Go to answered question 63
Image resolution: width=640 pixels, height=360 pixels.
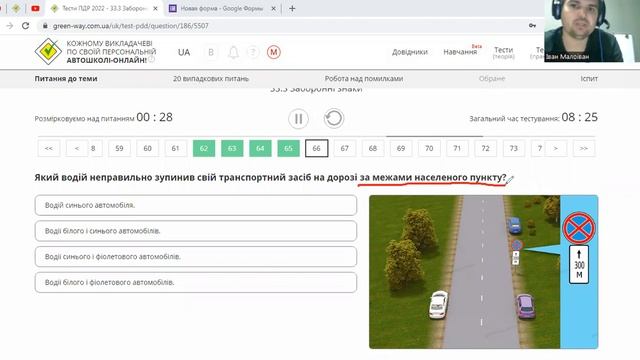[232, 148]
